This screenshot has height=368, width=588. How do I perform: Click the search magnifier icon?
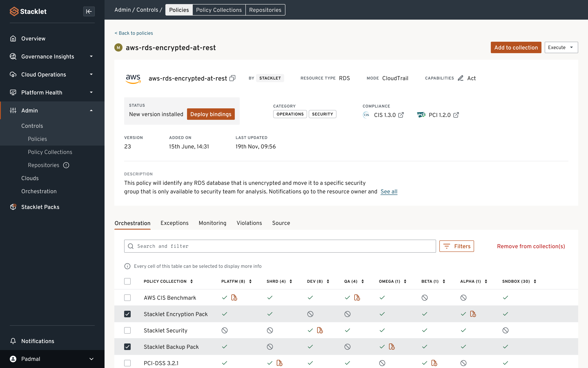[131, 246]
